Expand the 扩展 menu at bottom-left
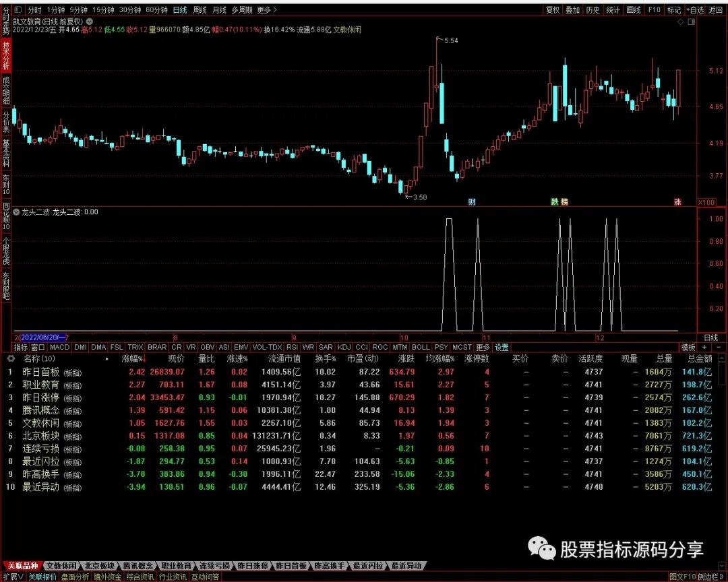This screenshot has width=728, height=582. (x=13, y=577)
